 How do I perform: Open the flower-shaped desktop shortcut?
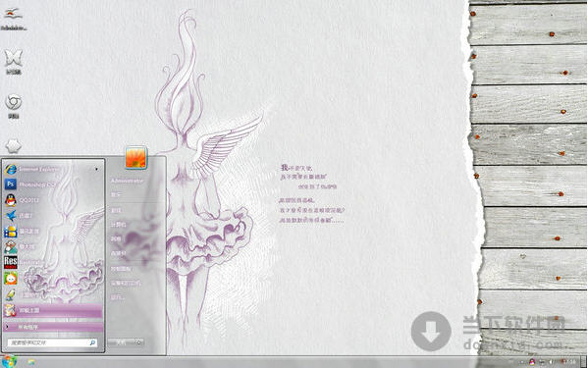coord(13,146)
